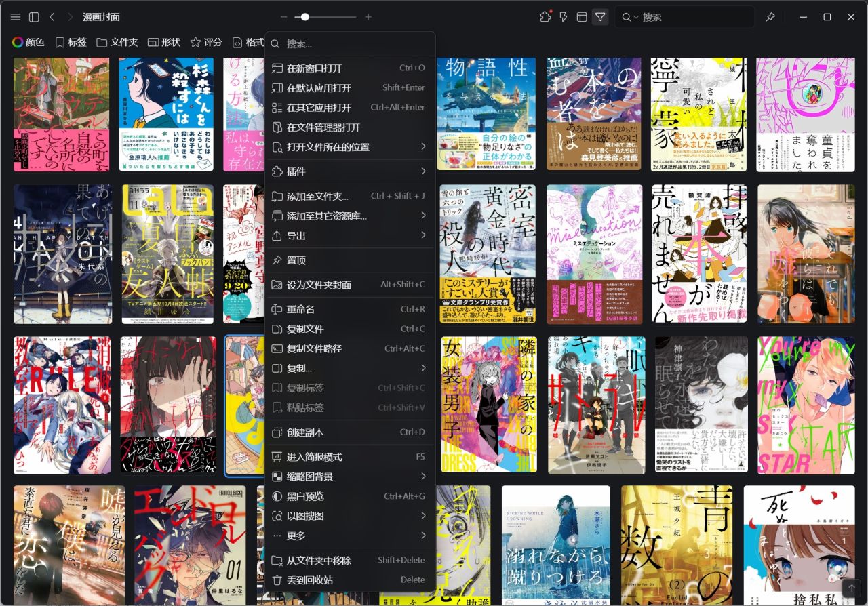Choose 复制文件路径
This screenshot has width=868, height=606.
point(350,348)
